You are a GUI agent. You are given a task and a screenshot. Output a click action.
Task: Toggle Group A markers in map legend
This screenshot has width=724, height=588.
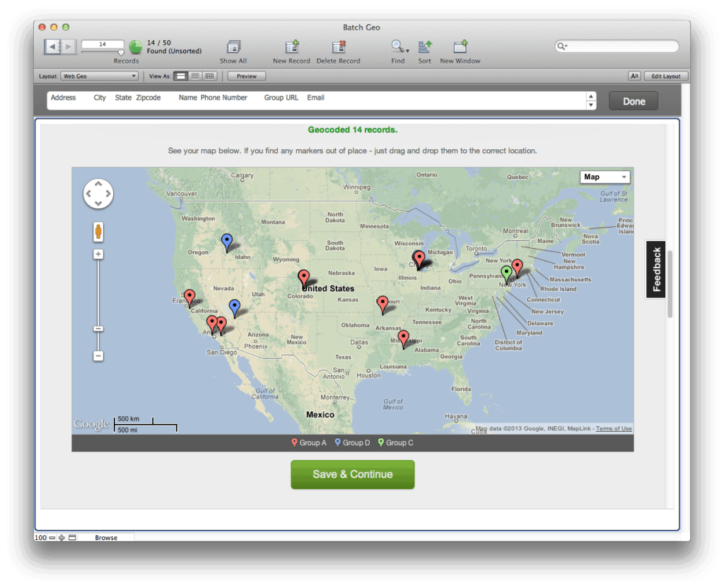pyautogui.click(x=309, y=442)
